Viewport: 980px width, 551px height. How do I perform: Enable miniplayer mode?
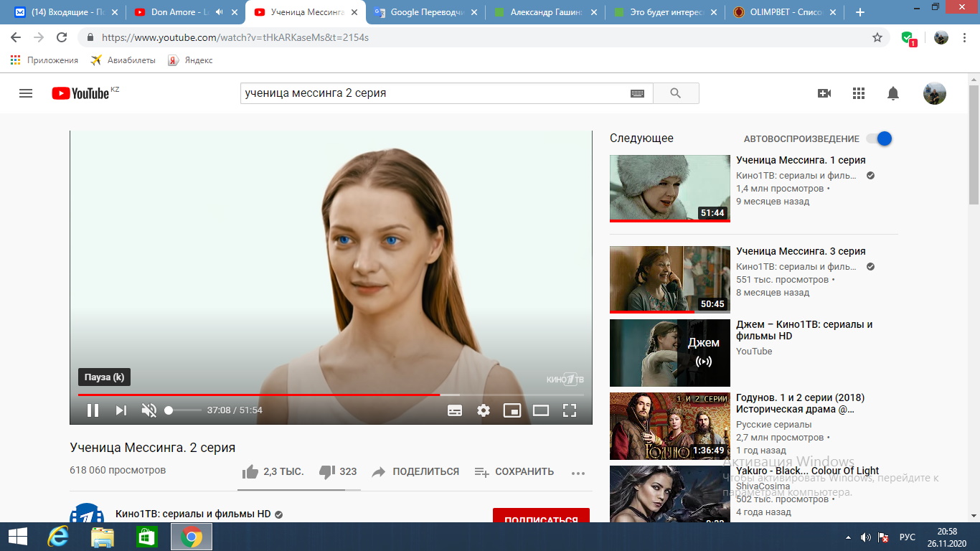[x=512, y=410]
